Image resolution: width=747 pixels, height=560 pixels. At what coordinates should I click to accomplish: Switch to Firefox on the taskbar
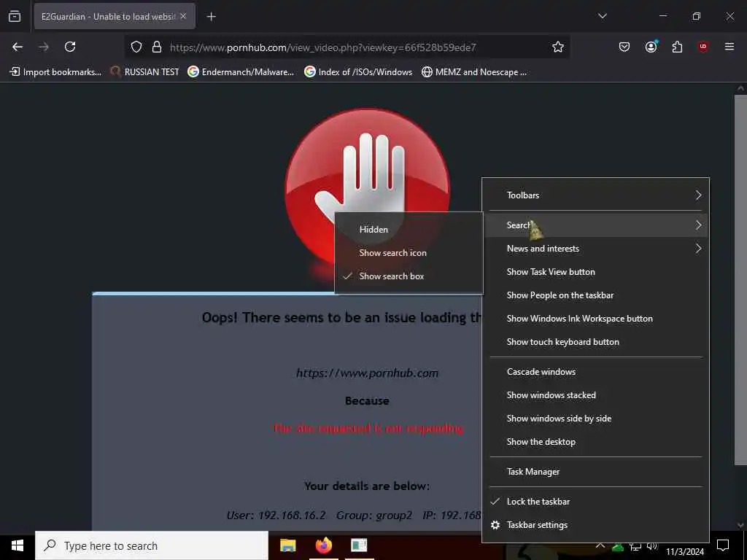323,545
